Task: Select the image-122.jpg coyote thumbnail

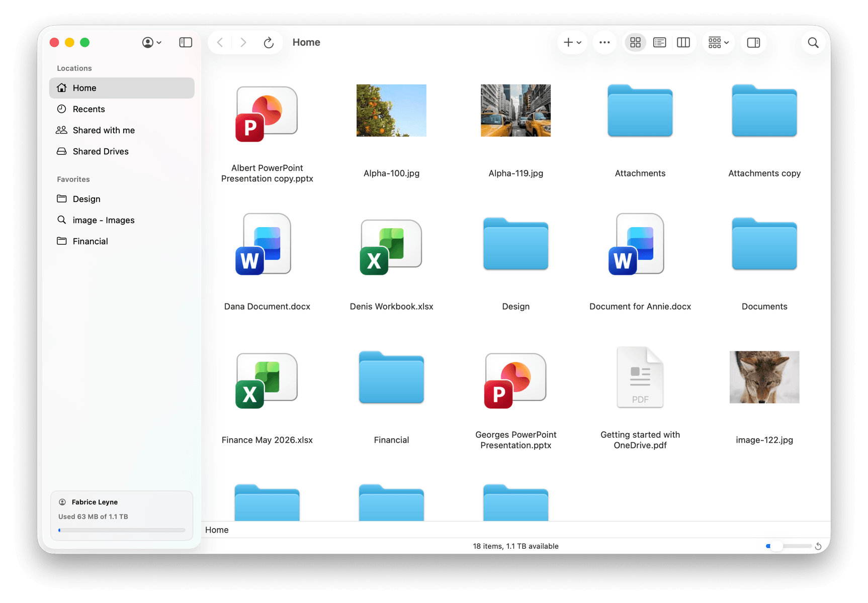Action: (x=764, y=377)
